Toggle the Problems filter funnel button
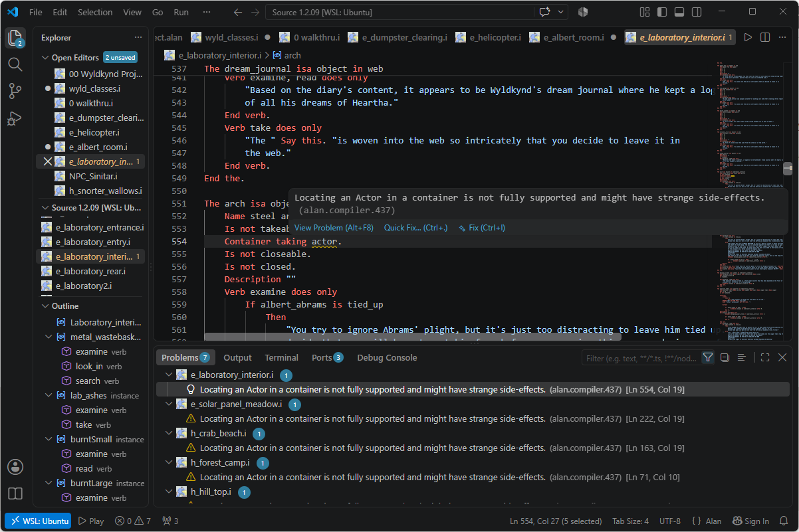The width and height of the screenshot is (799, 532). click(x=708, y=357)
